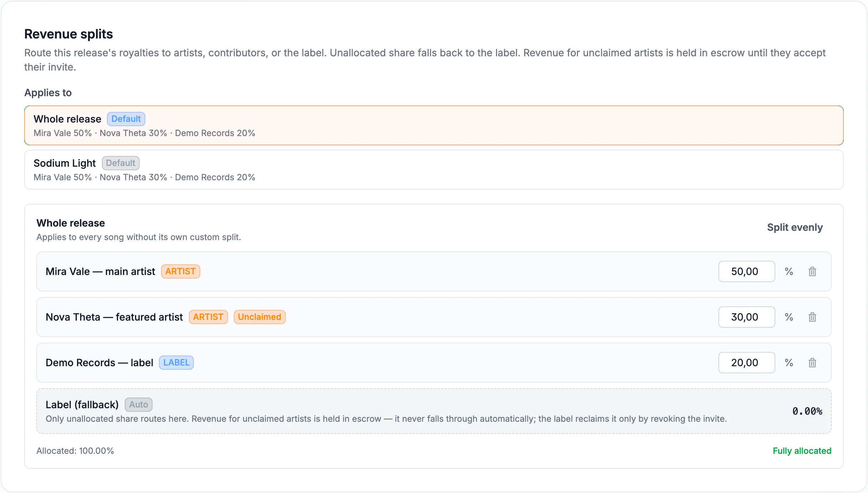This screenshot has height=493, width=868.
Task: Delete the Nova Theta split row
Action: pos(812,317)
